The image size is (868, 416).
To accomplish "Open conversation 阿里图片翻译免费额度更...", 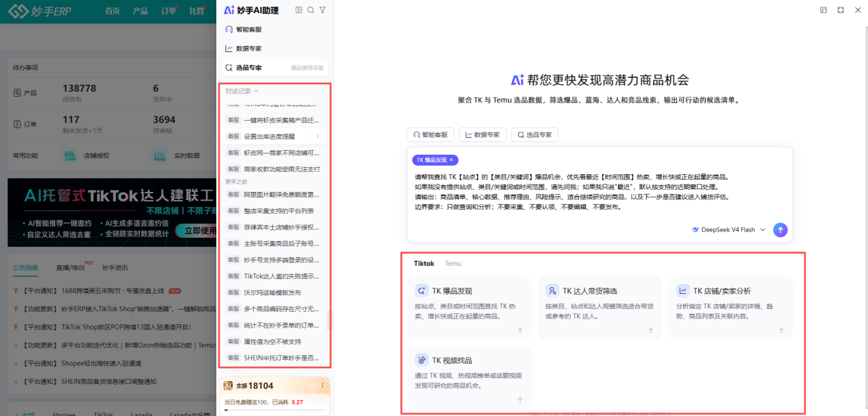I will [x=274, y=195].
